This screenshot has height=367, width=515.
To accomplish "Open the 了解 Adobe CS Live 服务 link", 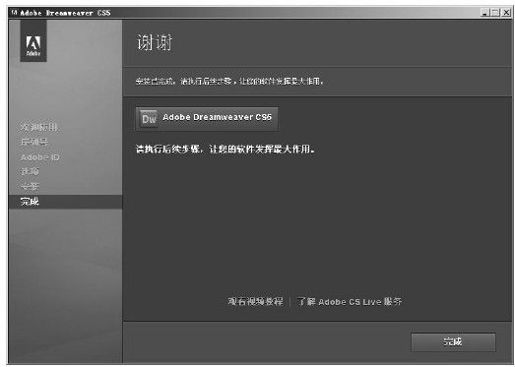I will pyautogui.click(x=349, y=301).
